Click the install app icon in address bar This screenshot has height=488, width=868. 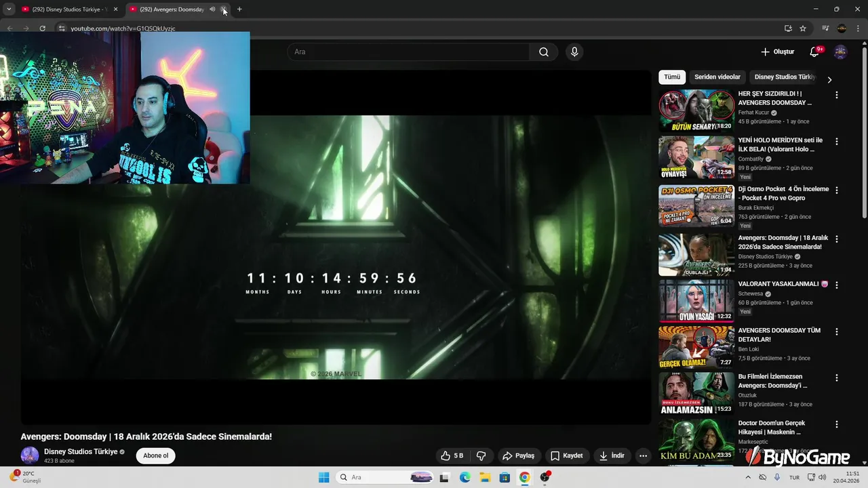pyautogui.click(x=788, y=28)
